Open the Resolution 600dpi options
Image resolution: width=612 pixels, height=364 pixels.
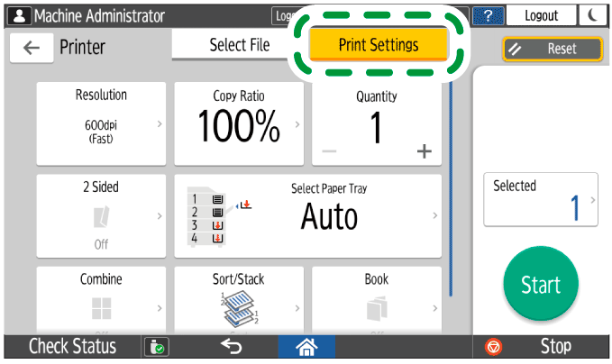pyautogui.click(x=101, y=123)
